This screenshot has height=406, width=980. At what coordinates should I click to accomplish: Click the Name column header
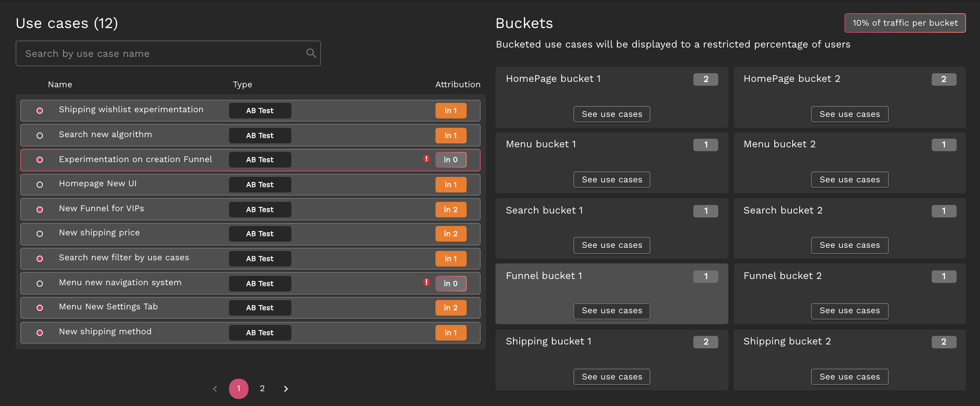[60, 85]
